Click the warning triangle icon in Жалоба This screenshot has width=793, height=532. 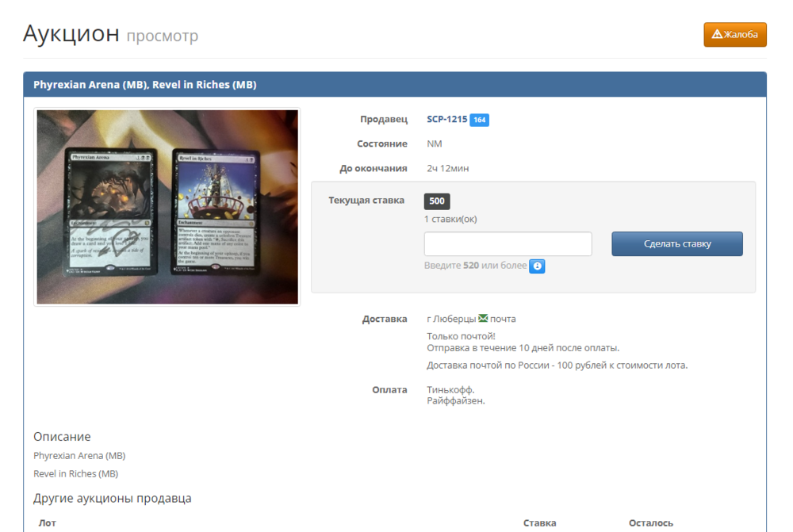[717, 34]
